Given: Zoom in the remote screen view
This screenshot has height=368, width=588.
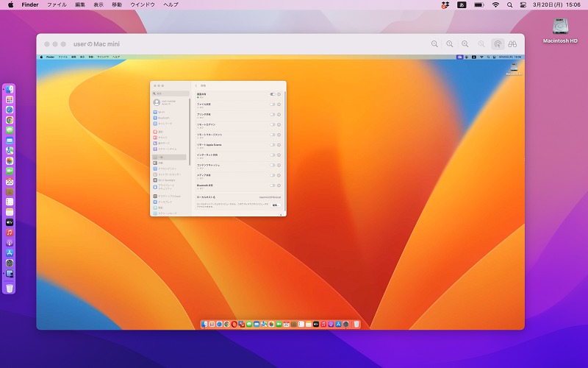Looking at the screenshot, I should [x=465, y=44].
